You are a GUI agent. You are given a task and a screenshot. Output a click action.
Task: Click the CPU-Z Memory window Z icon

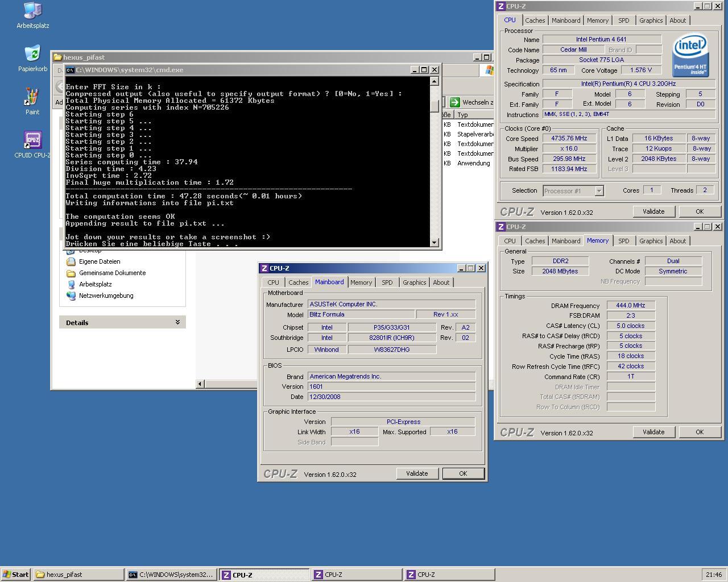tap(501, 227)
